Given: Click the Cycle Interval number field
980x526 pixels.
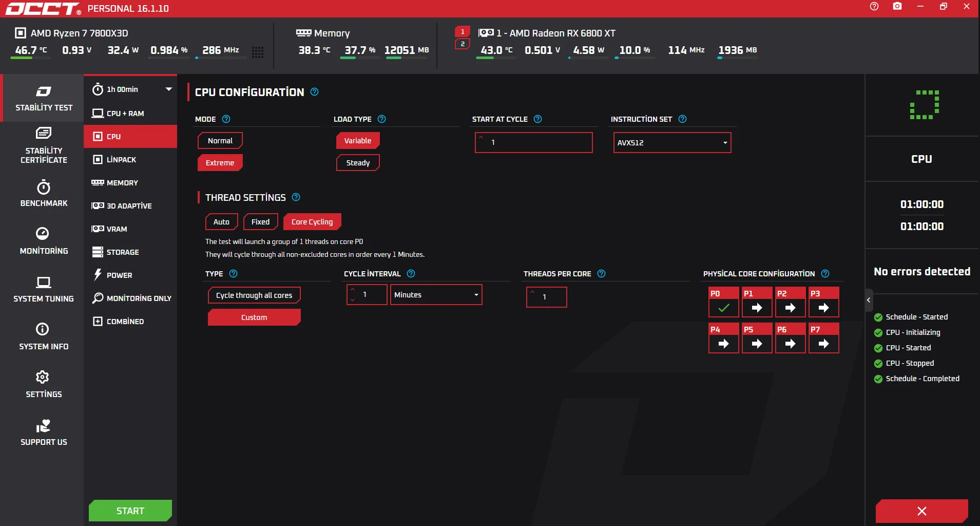Looking at the screenshot, I should point(367,295).
